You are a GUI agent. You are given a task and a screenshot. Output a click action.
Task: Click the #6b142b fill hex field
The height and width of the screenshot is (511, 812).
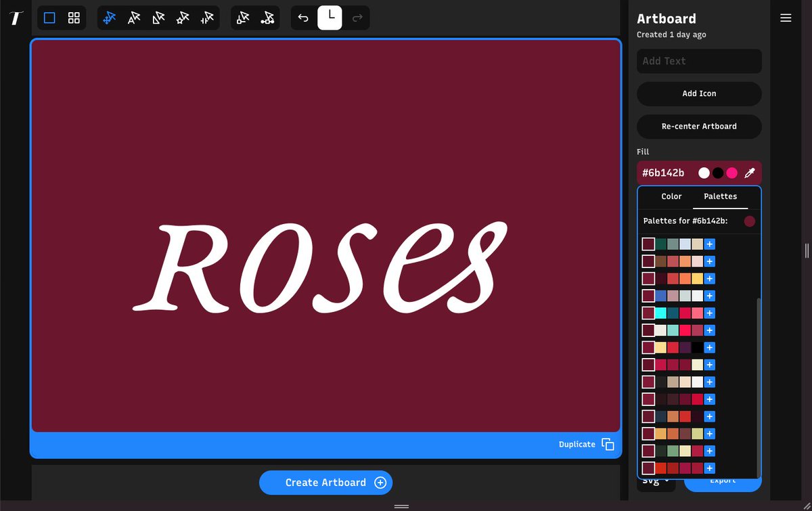(x=663, y=173)
